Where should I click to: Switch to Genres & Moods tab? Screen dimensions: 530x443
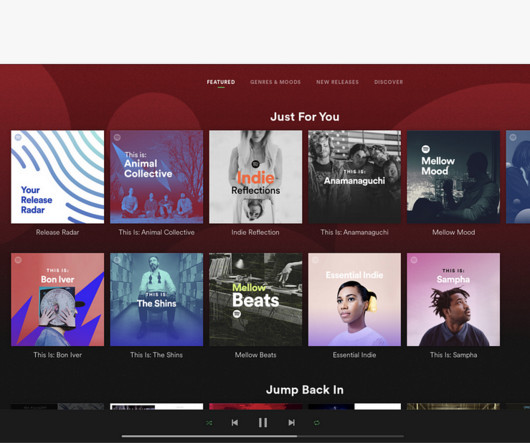click(x=275, y=82)
